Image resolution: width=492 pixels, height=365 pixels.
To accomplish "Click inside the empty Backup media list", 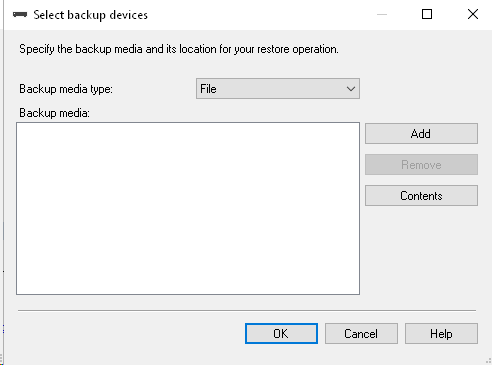I will (188, 208).
